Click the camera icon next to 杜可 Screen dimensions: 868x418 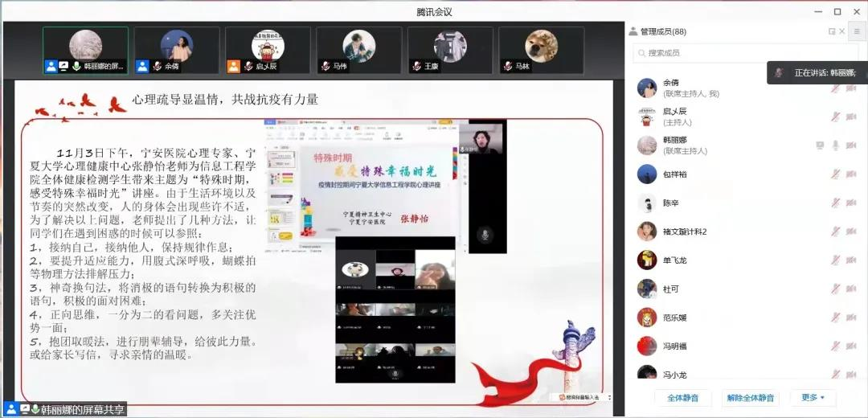(851, 289)
